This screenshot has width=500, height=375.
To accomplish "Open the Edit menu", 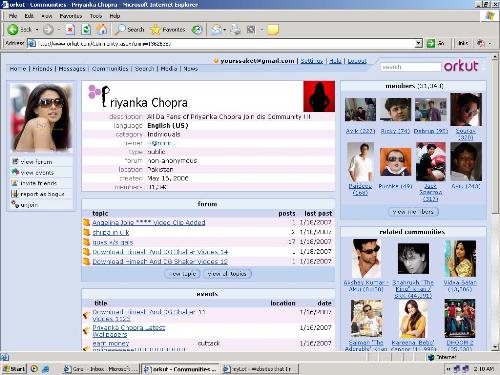I will point(29,16).
